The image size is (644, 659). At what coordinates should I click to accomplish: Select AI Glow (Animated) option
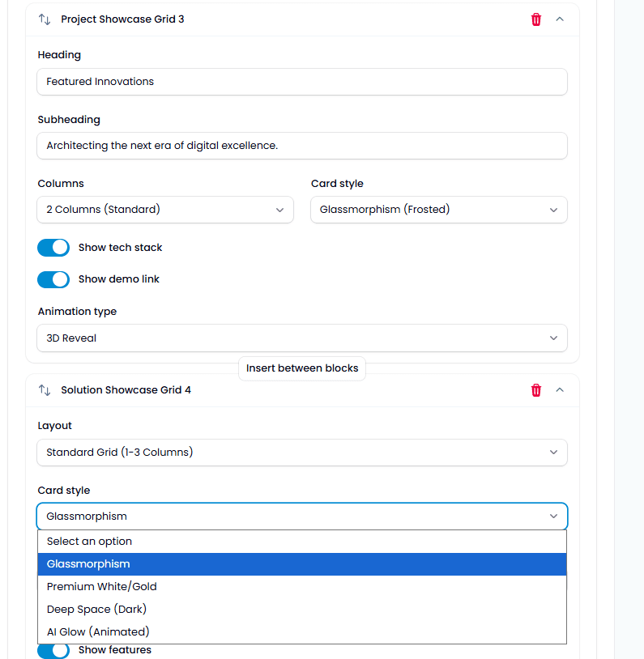tap(302, 632)
